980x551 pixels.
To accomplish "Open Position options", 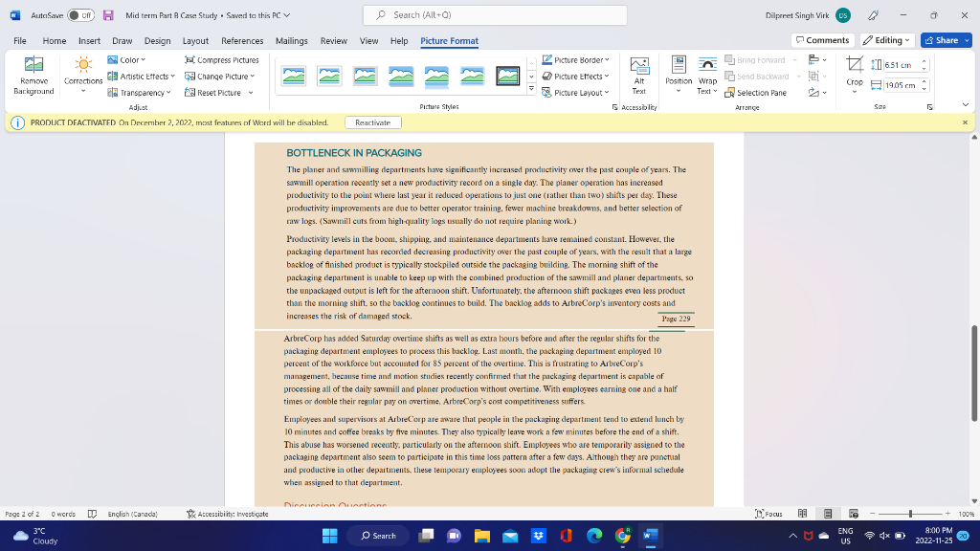I will pyautogui.click(x=679, y=76).
